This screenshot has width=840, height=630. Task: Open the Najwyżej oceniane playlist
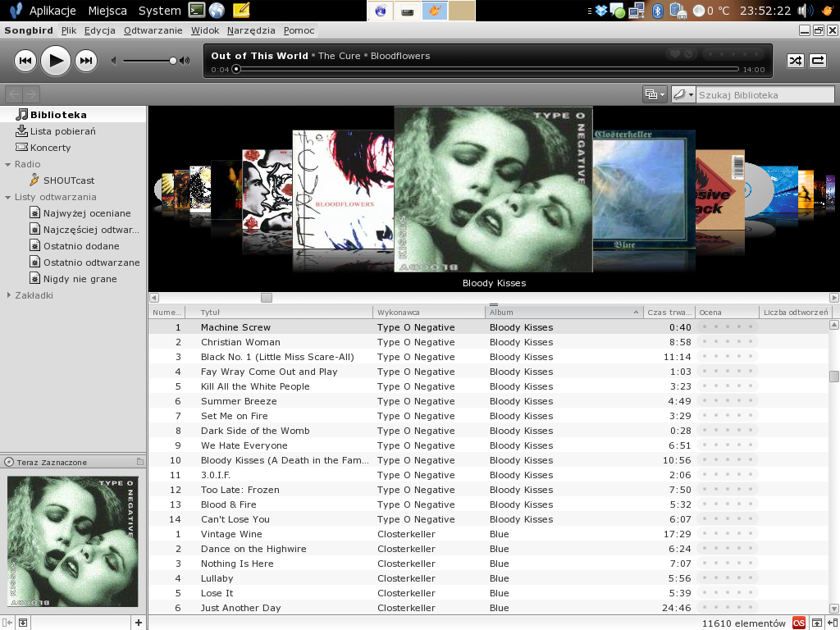click(73, 213)
